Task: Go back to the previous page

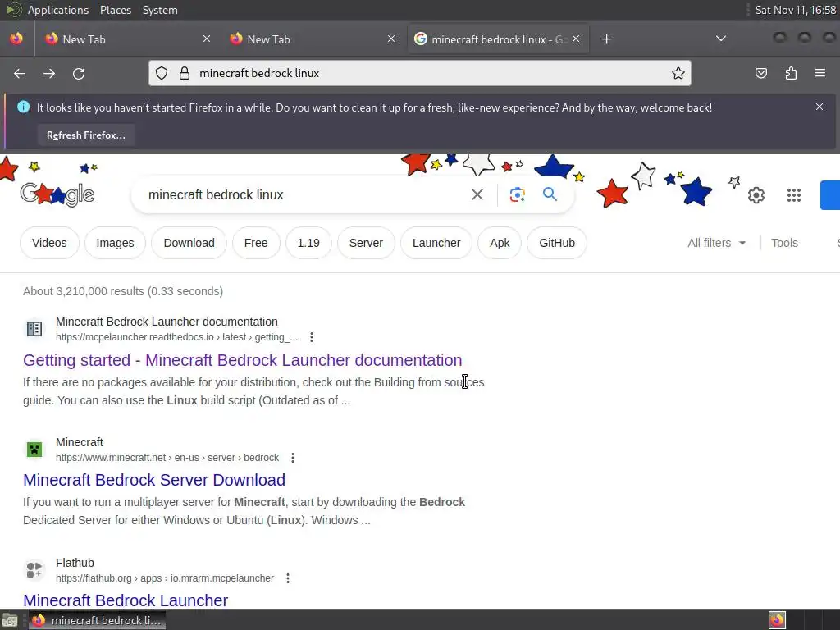Action: pos(20,73)
